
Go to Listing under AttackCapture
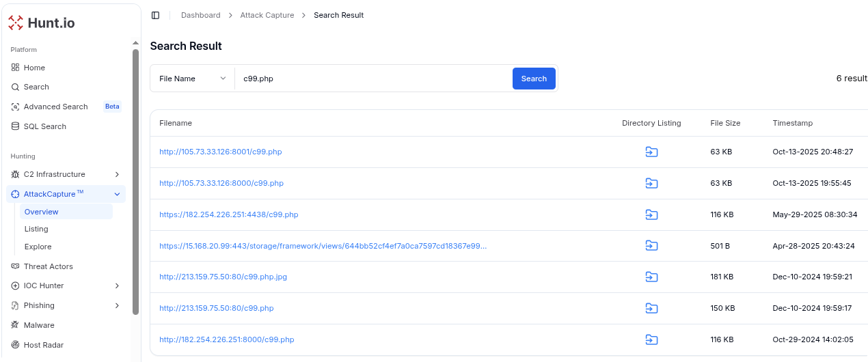pyautogui.click(x=36, y=229)
